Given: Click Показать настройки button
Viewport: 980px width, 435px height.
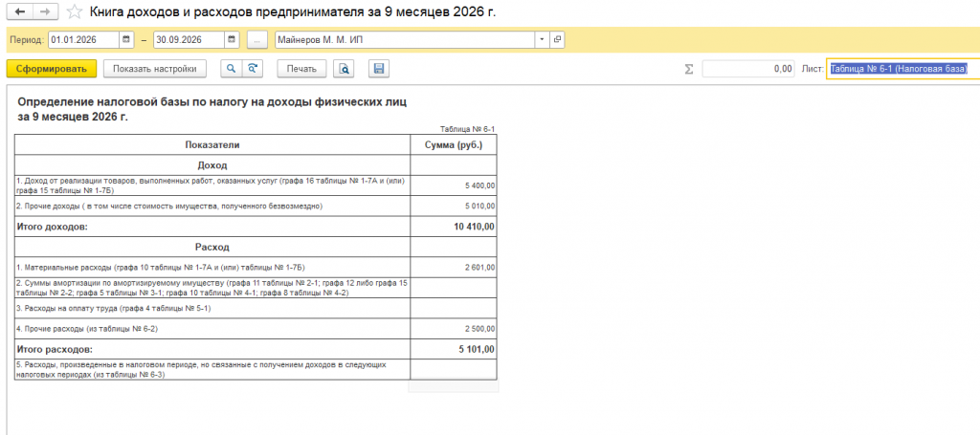Looking at the screenshot, I should 155,69.
